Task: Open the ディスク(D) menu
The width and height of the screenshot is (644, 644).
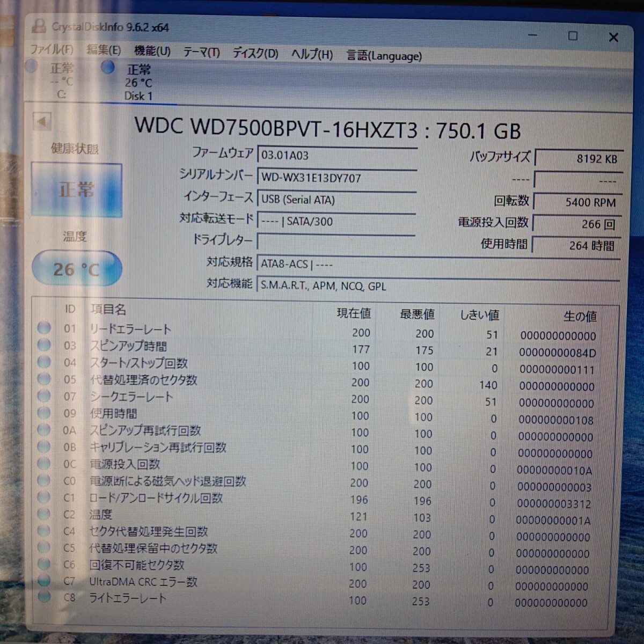Action: click(x=253, y=54)
